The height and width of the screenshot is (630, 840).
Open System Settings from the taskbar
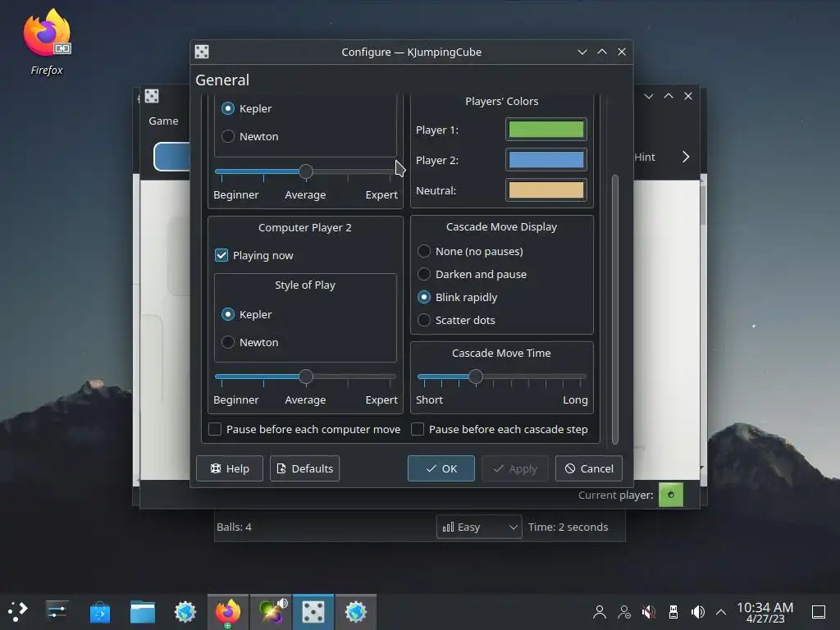(x=57, y=611)
